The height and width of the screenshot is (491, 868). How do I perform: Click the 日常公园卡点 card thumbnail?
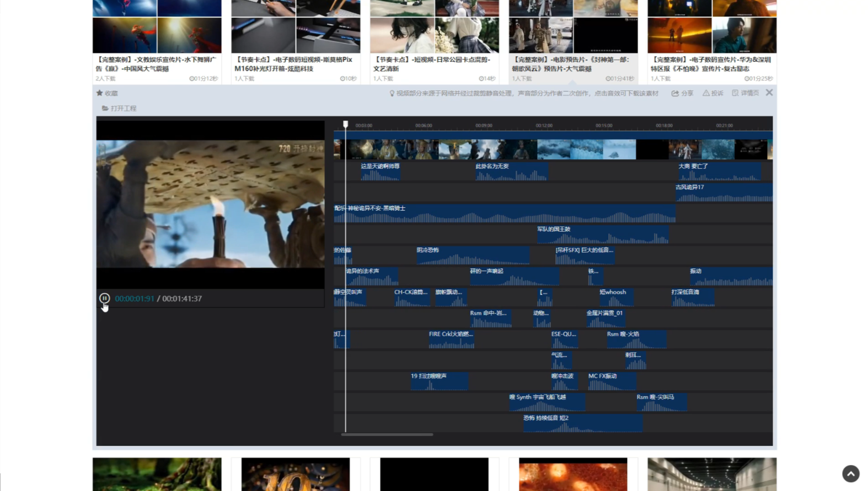pos(435,26)
